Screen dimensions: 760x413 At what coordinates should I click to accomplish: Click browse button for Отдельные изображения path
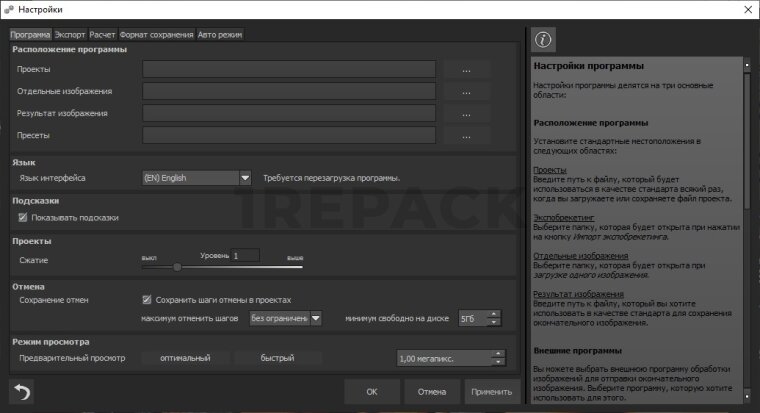point(466,92)
